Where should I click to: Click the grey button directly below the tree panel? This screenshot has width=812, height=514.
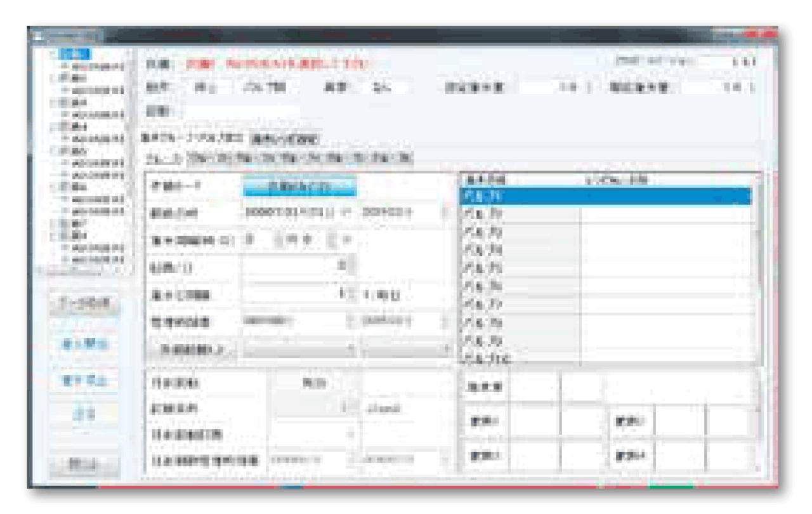pos(84,303)
